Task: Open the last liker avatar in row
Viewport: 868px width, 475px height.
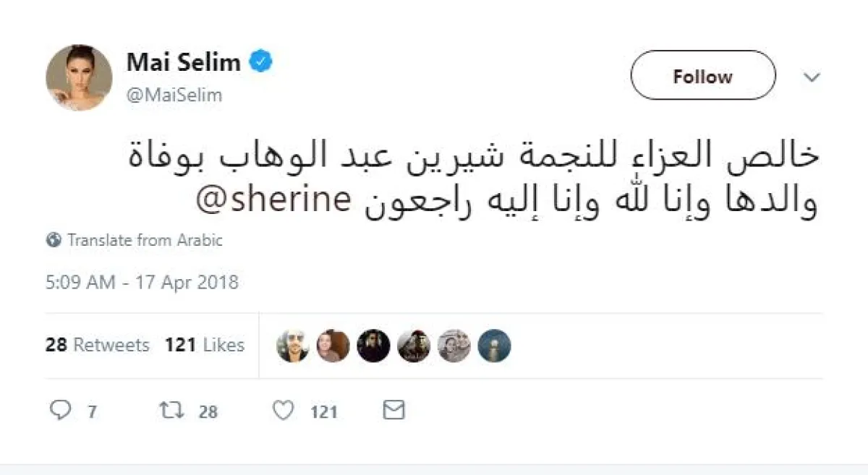Action: click(x=495, y=346)
